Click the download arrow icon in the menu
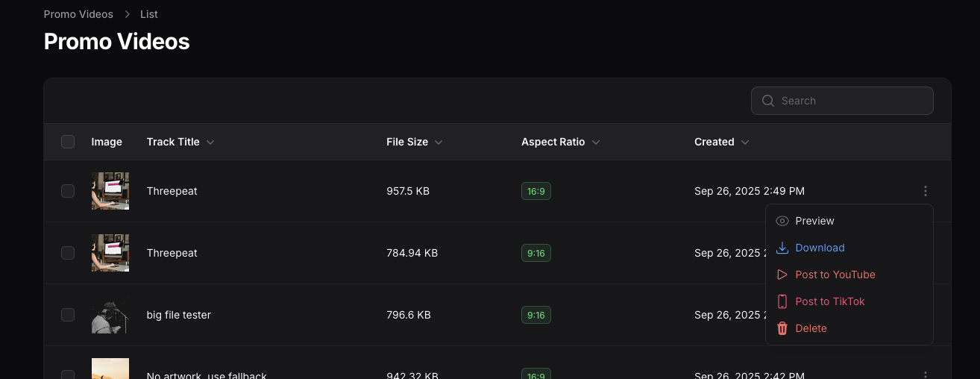Viewport: 980px width, 379px height. [782, 248]
